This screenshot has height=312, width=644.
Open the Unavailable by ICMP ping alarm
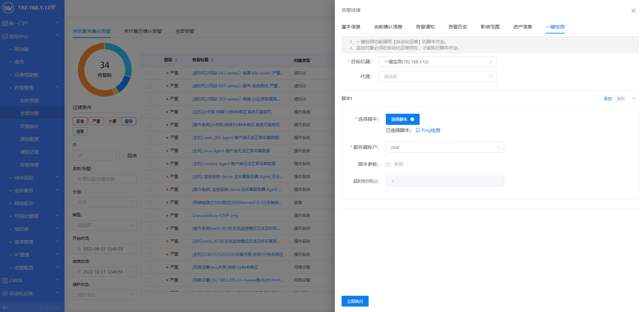point(215,216)
